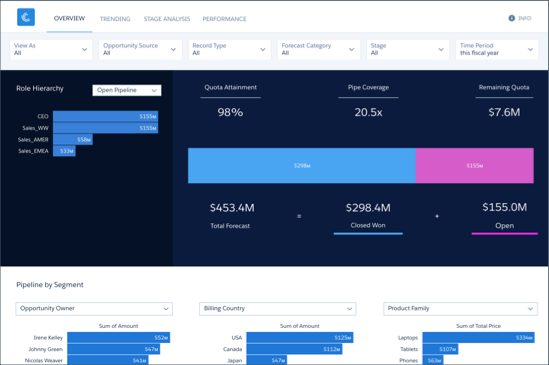Click the $155.0M Open figure
The height and width of the screenshot is (365, 549).
pos(505,207)
